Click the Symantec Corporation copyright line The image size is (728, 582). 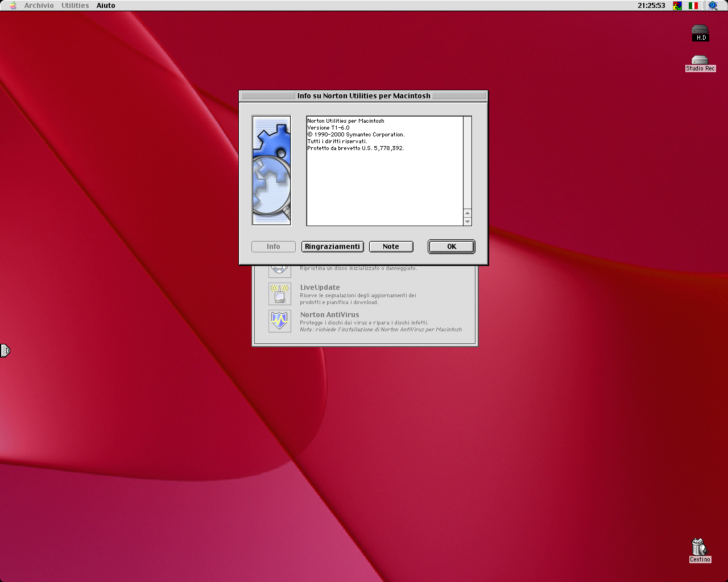(356, 135)
